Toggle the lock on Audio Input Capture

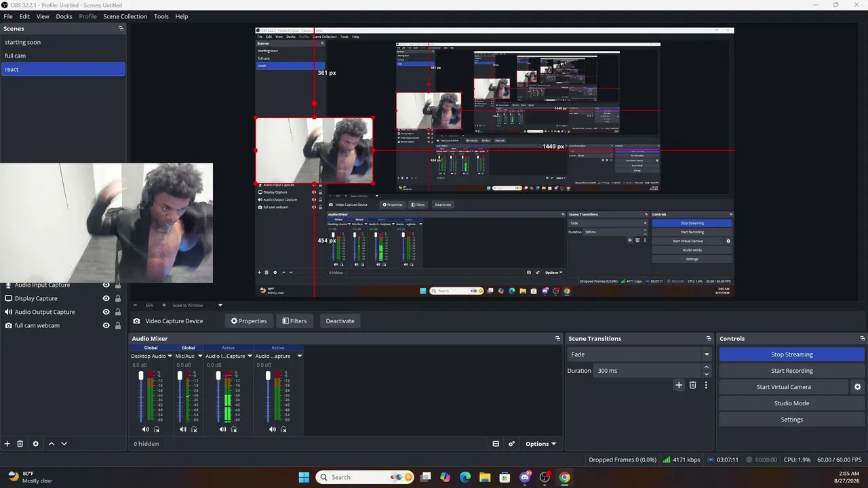[118, 285]
